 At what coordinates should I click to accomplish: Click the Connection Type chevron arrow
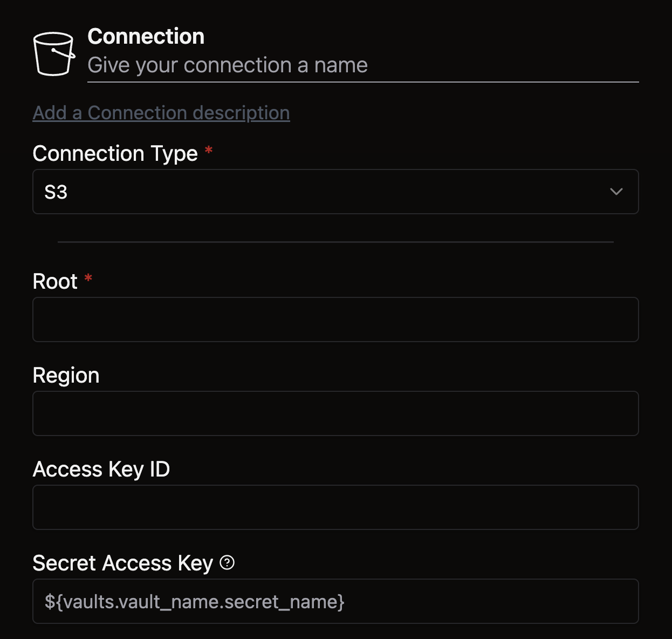pos(616,192)
